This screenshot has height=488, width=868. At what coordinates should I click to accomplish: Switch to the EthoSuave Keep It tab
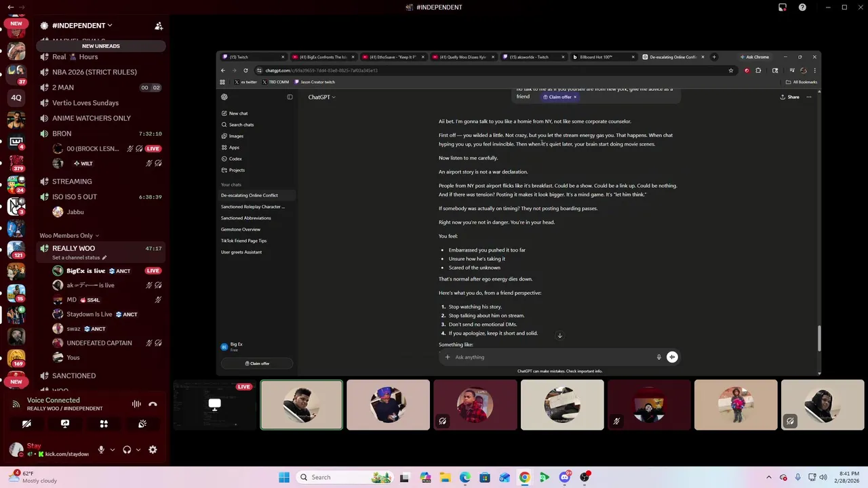pyautogui.click(x=393, y=57)
